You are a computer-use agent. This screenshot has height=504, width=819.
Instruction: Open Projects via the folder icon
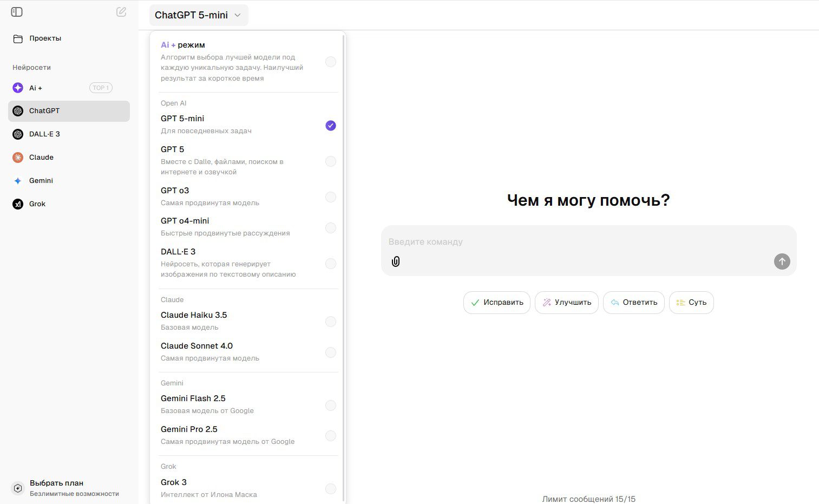(x=18, y=38)
